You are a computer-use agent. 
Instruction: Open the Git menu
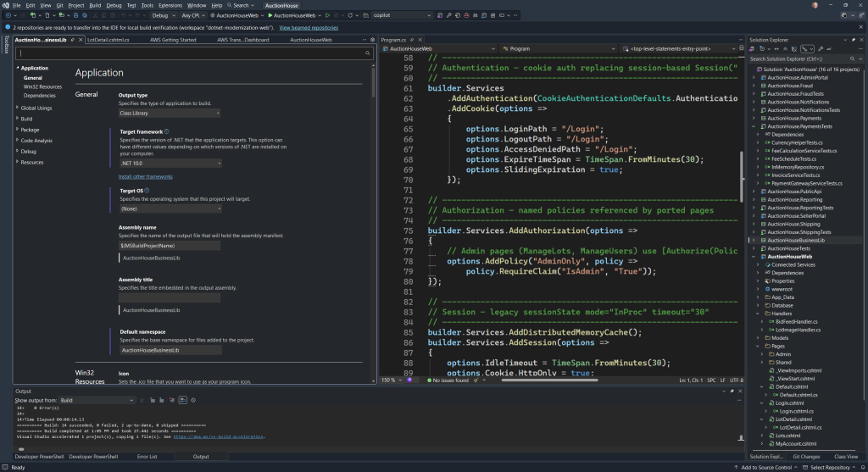[59, 6]
